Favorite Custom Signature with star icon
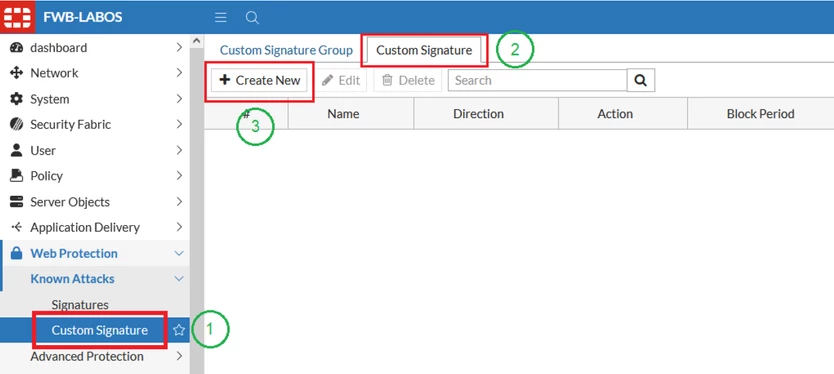This screenshot has width=834, height=374. point(179,330)
